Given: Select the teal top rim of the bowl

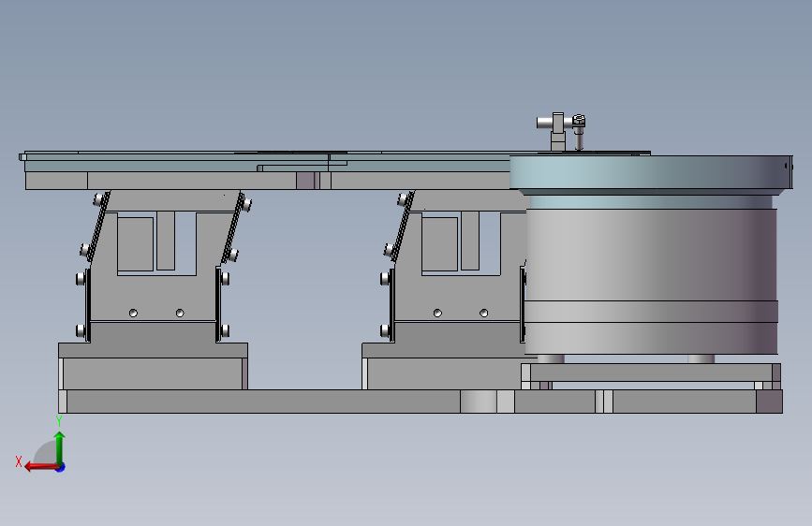Looking at the screenshot, I should 651,172.
